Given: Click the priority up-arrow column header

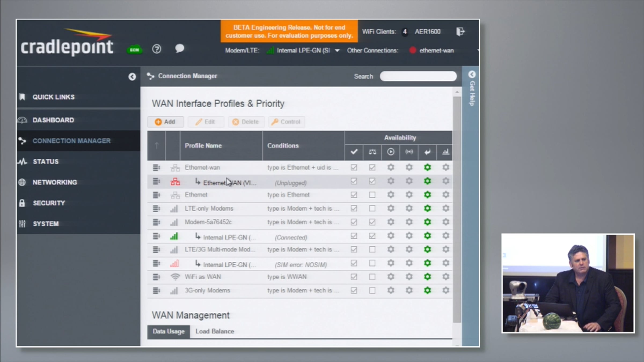Looking at the screenshot, I should click(157, 146).
